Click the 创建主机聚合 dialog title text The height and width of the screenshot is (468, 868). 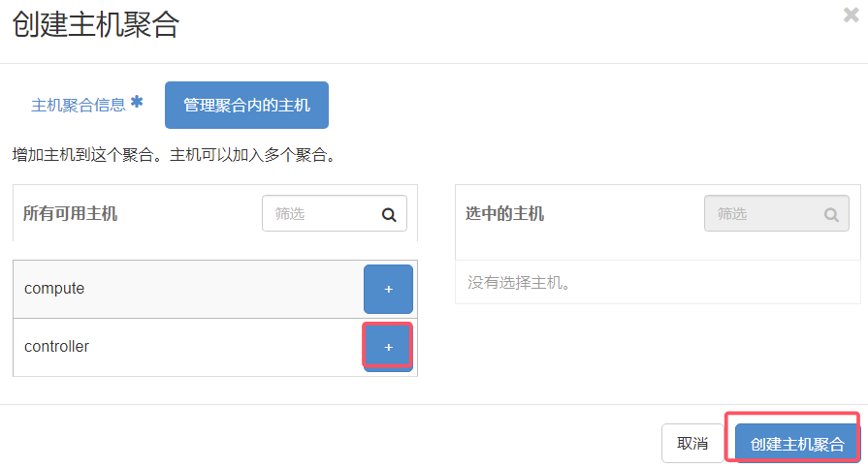pos(96,25)
